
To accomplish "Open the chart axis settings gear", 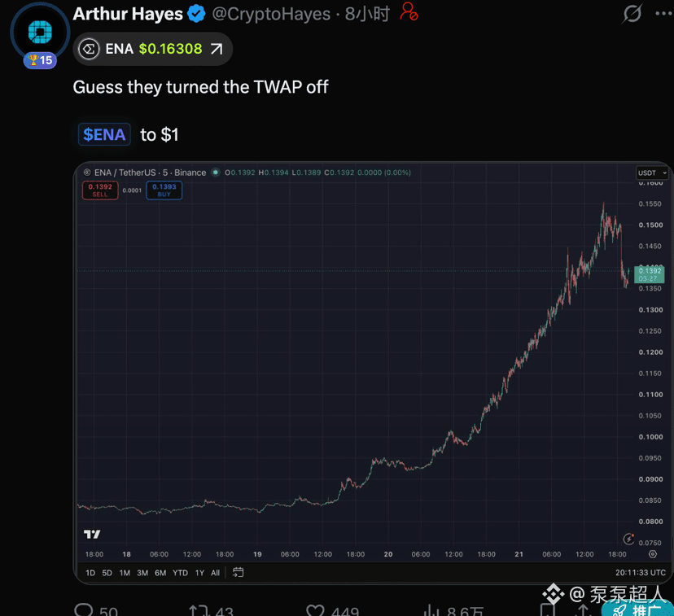I will pos(653,554).
